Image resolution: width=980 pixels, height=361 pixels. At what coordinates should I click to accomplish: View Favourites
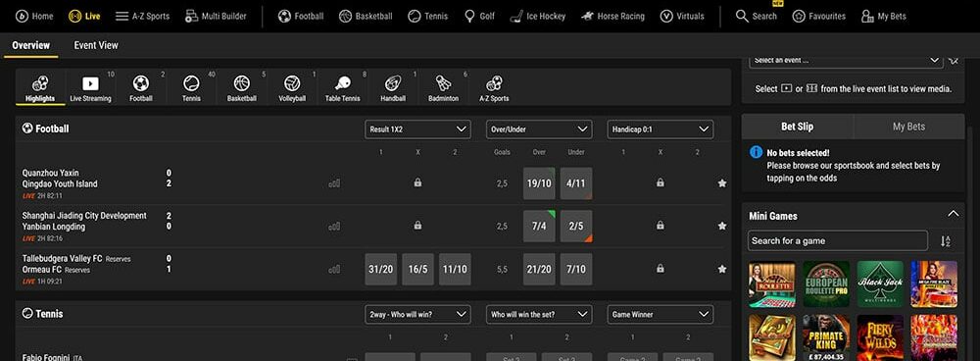pos(818,17)
